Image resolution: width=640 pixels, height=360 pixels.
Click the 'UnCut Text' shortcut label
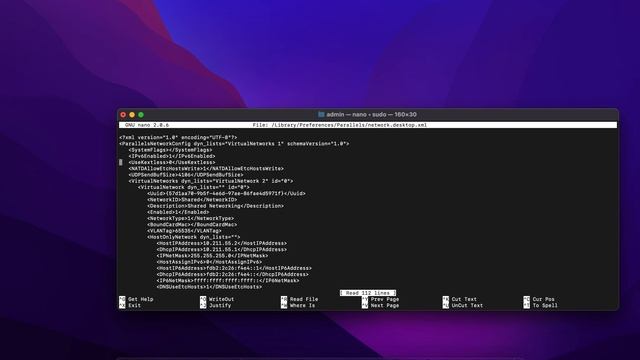click(x=467, y=305)
